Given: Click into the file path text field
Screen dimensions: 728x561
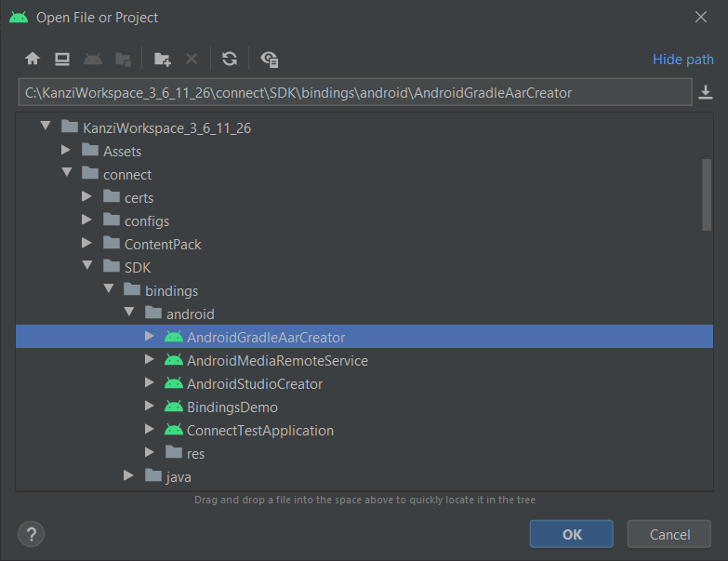Looking at the screenshot, I should 353,92.
